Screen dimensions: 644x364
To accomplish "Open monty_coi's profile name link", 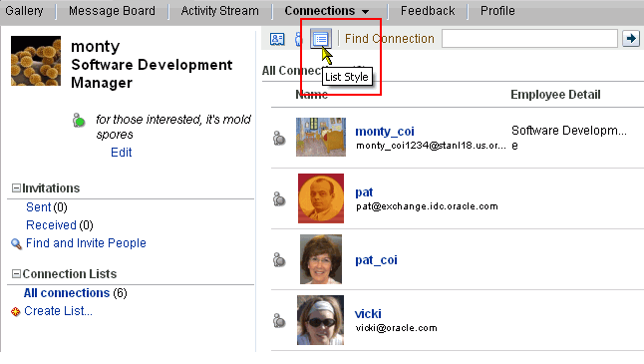I will 385,132.
